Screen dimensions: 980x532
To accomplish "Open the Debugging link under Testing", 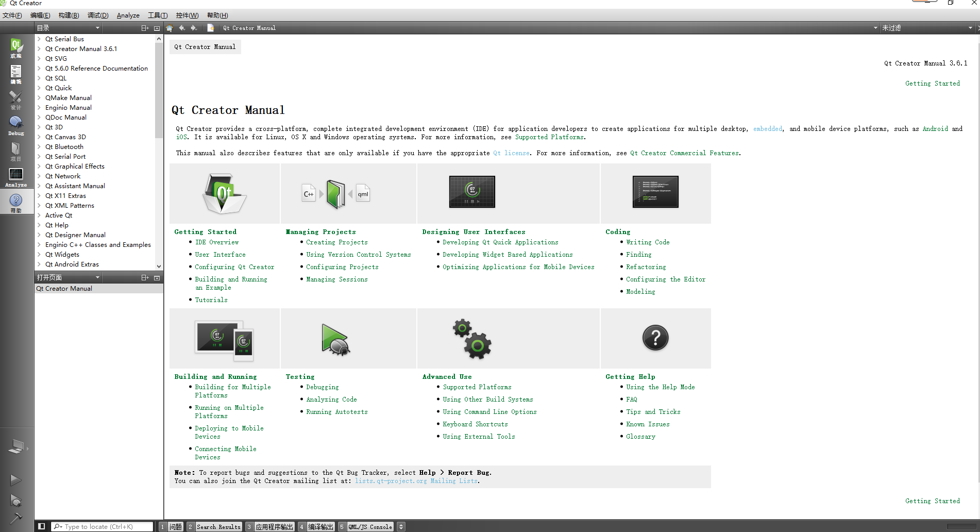I will 322,387.
